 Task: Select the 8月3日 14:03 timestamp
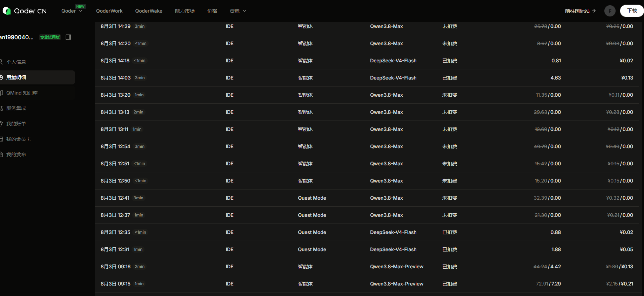115,78
